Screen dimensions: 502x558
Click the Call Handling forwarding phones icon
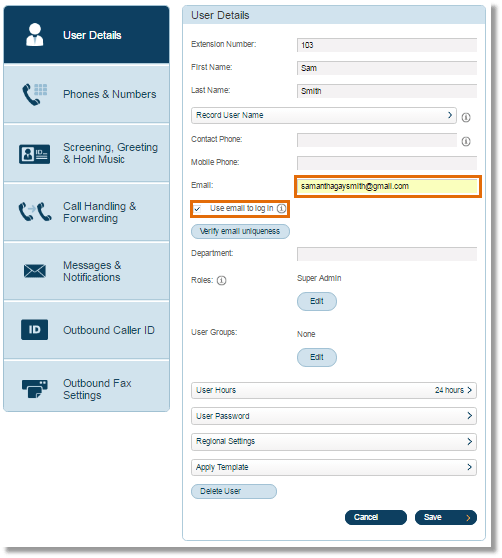point(35,212)
